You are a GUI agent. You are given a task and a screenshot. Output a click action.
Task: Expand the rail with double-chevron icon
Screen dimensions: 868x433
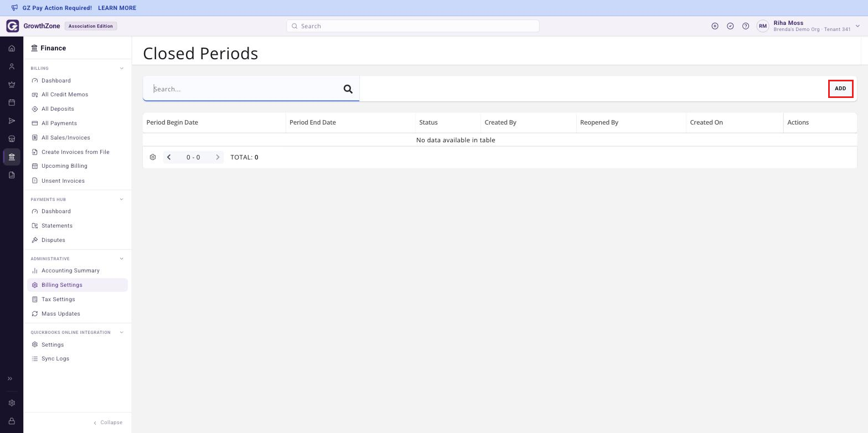tap(9, 379)
